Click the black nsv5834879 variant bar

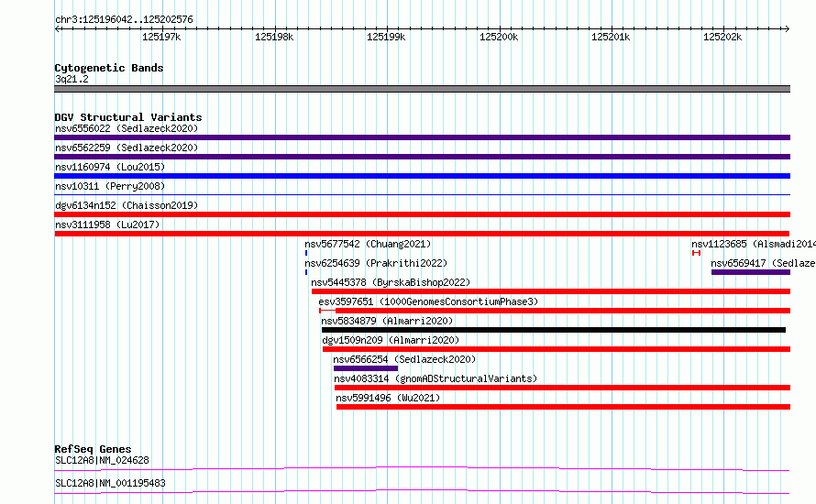(554, 330)
